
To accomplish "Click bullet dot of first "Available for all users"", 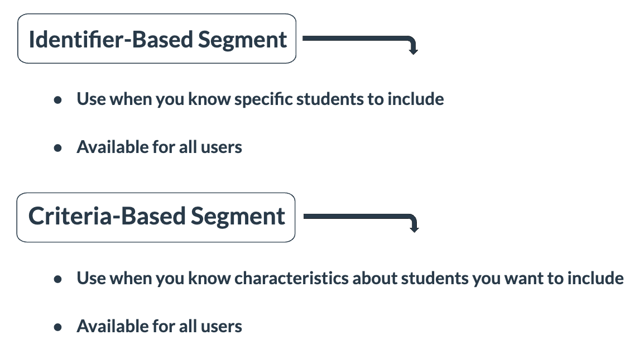I will 57,148.
